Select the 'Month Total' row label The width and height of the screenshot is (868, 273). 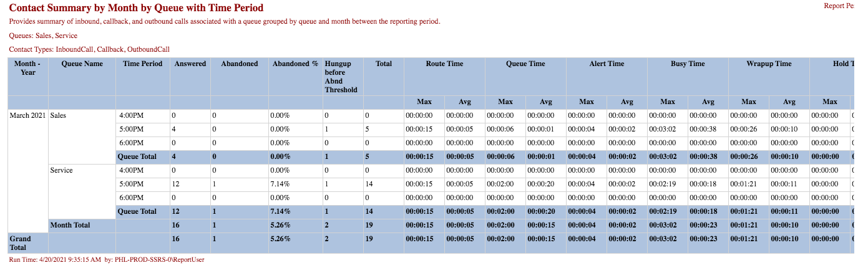click(x=70, y=225)
